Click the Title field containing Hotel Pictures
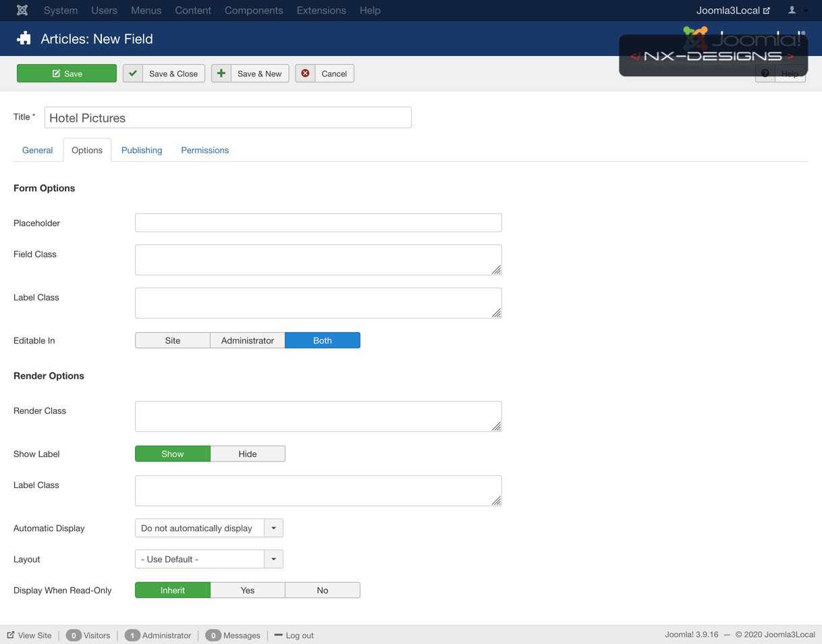822x644 pixels. [x=228, y=117]
